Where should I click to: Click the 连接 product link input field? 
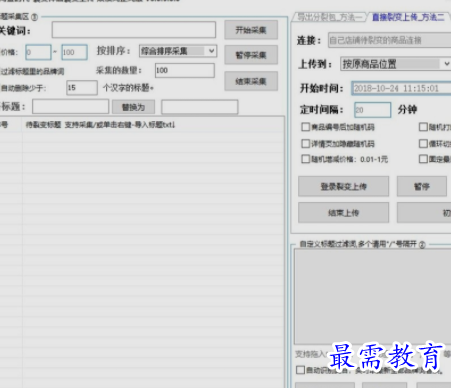(389, 40)
